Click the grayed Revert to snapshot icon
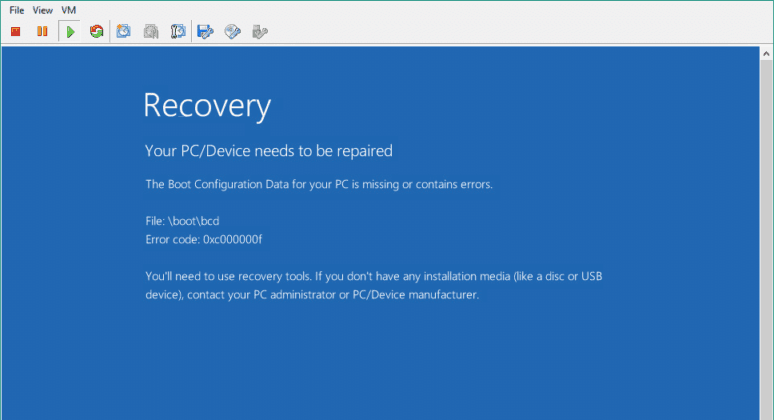The image size is (774, 420). point(151,32)
